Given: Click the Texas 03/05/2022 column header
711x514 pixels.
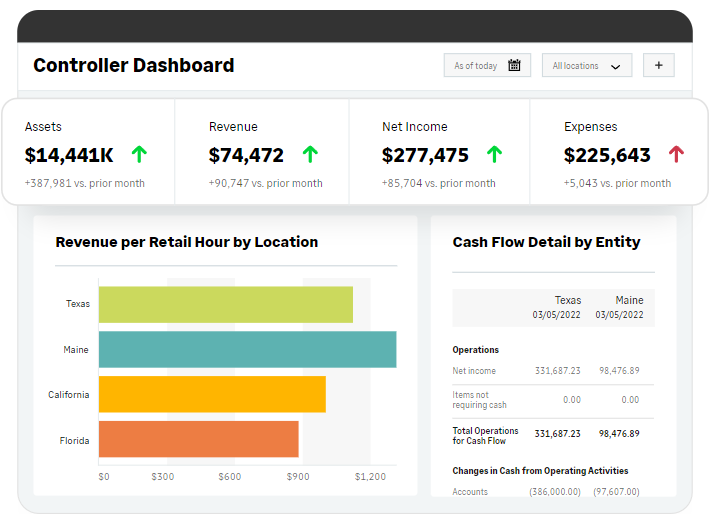Looking at the screenshot, I should point(557,307).
